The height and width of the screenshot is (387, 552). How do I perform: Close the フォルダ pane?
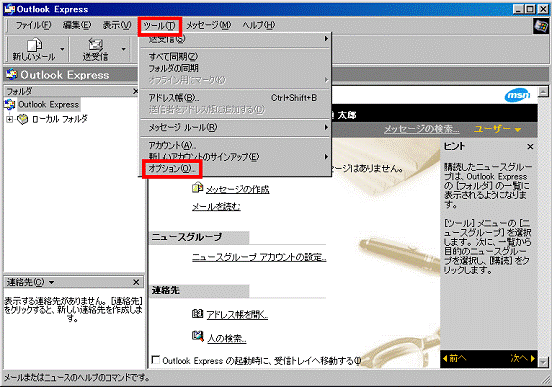[136, 92]
